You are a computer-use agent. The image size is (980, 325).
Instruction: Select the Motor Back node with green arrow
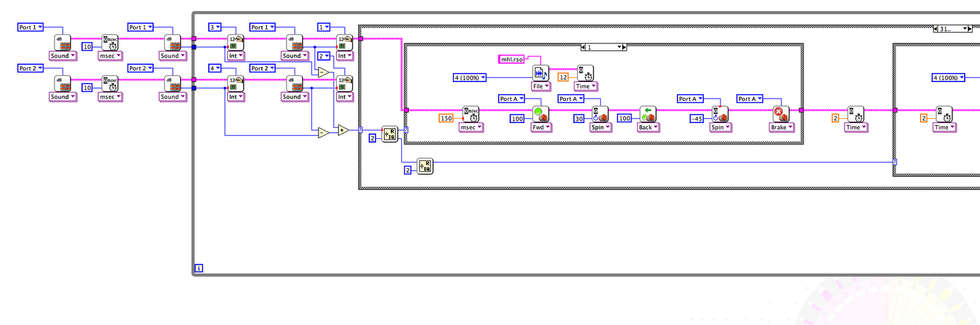click(x=648, y=114)
